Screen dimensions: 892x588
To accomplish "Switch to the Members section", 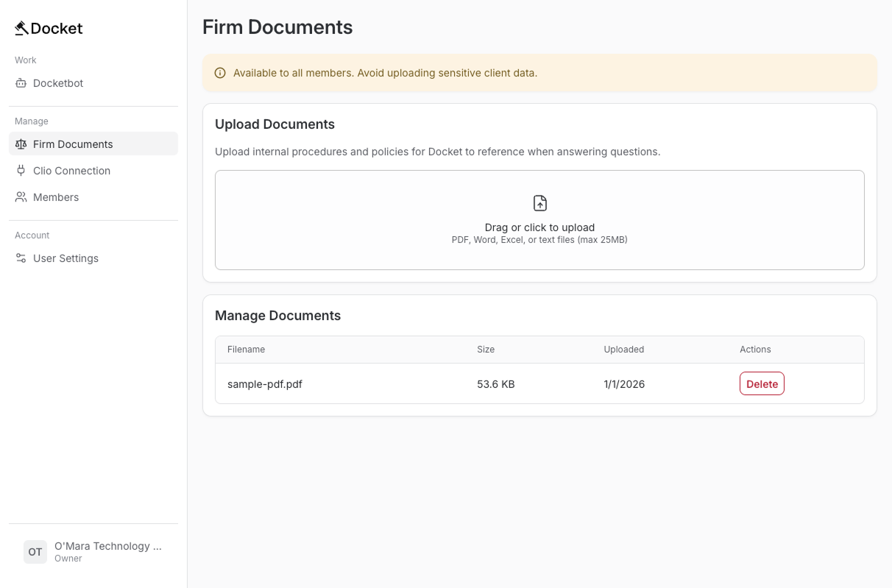I will pos(56,196).
